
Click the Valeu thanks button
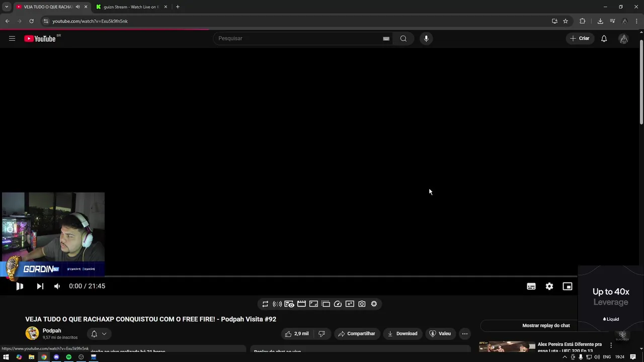[x=440, y=333]
